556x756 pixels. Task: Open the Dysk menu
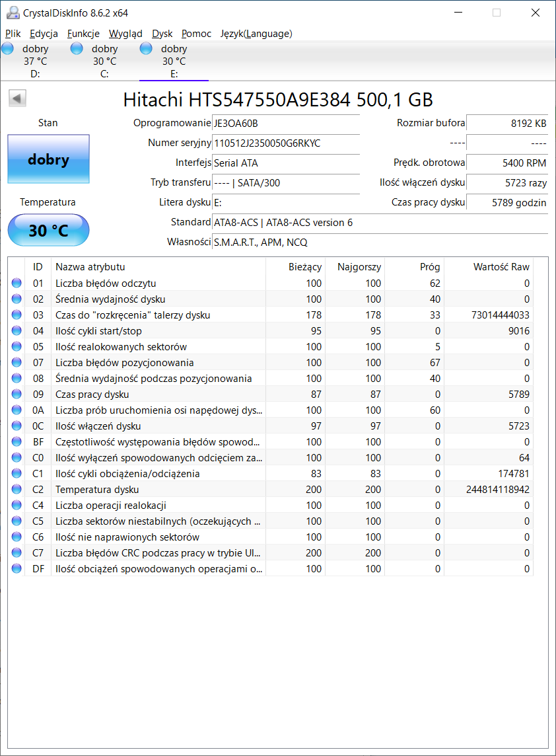(x=162, y=34)
